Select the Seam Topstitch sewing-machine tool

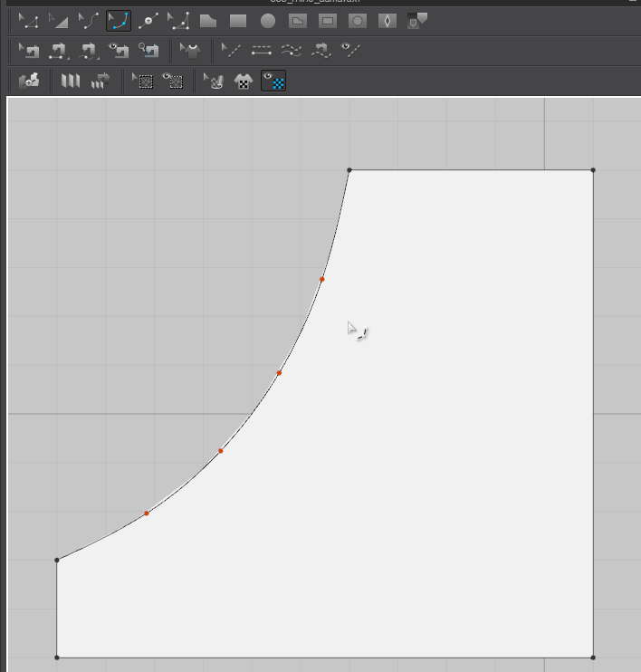[x=321, y=51]
